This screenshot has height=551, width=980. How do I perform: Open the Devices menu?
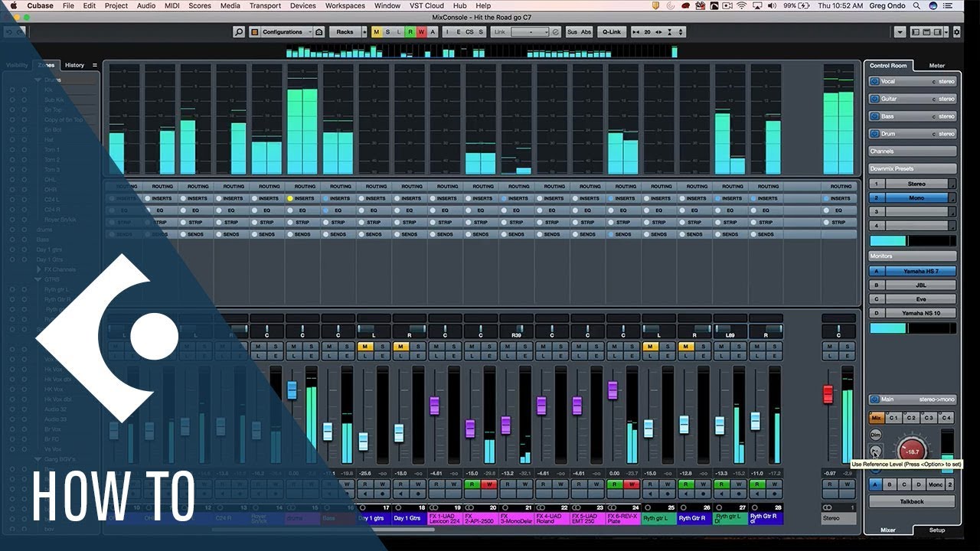tap(303, 5)
